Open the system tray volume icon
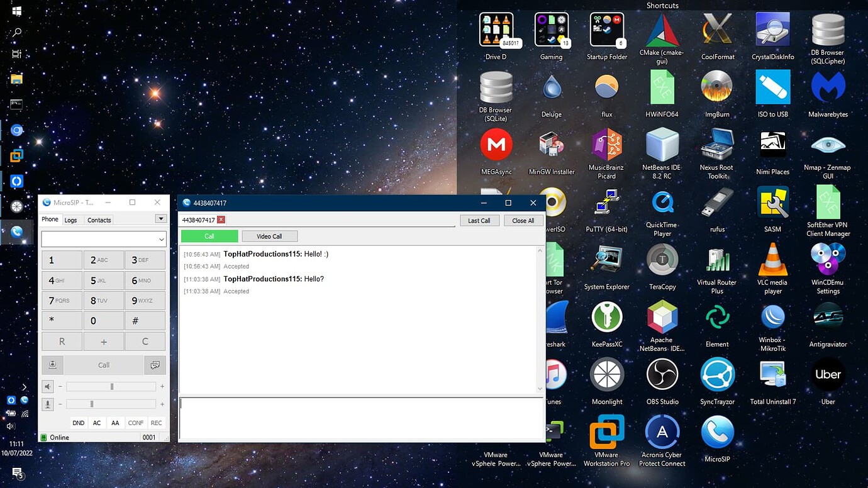 [11, 426]
